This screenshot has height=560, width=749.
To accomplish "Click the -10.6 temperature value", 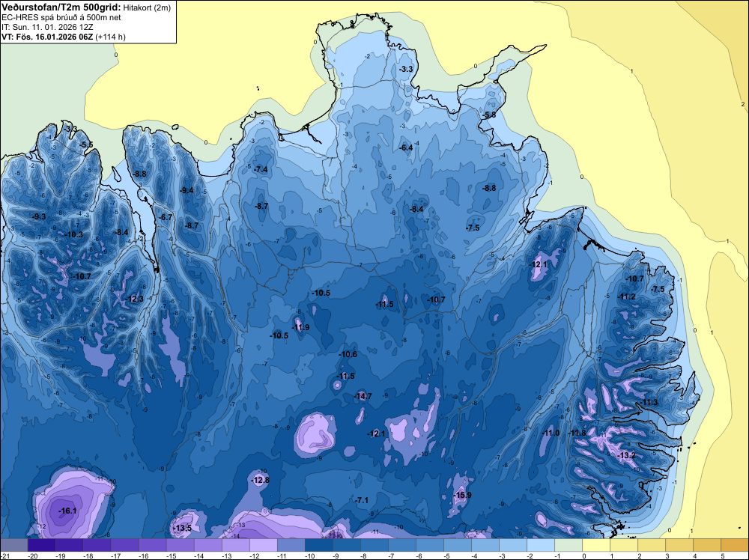I will click(x=348, y=354).
